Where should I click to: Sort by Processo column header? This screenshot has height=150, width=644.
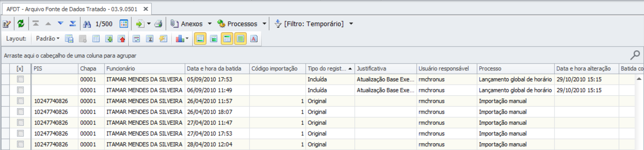coord(516,68)
